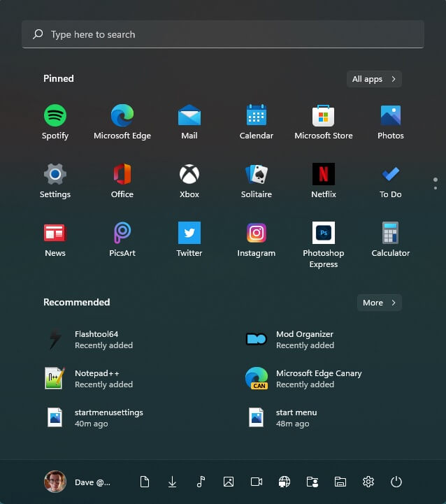Open the Photos app

tap(390, 122)
